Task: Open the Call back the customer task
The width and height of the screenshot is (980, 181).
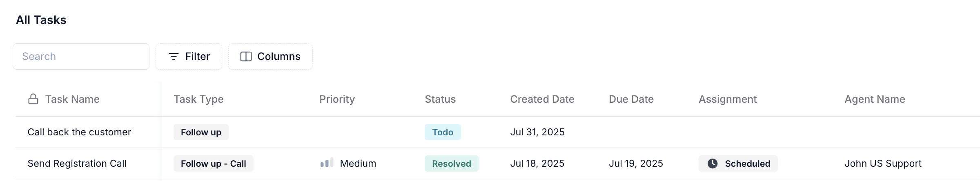Action: point(79,132)
